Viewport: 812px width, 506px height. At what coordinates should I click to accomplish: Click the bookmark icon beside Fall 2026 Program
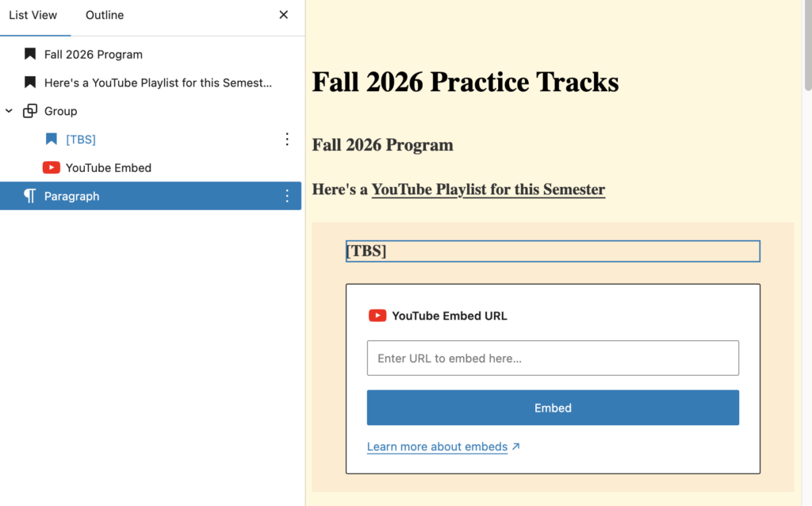tap(30, 55)
